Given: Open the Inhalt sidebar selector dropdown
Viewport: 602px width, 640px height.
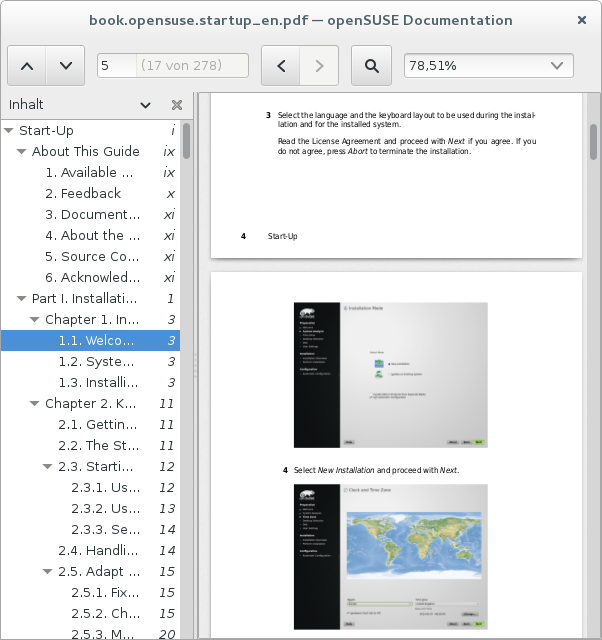Looking at the screenshot, I should pos(145,105).
